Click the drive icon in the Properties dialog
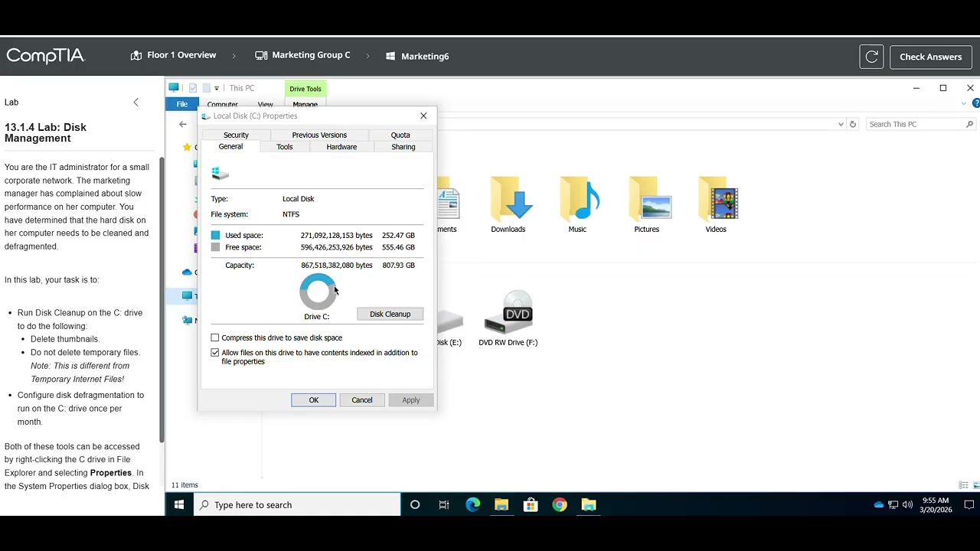The image size is (980, 551). tap(220, 174)
